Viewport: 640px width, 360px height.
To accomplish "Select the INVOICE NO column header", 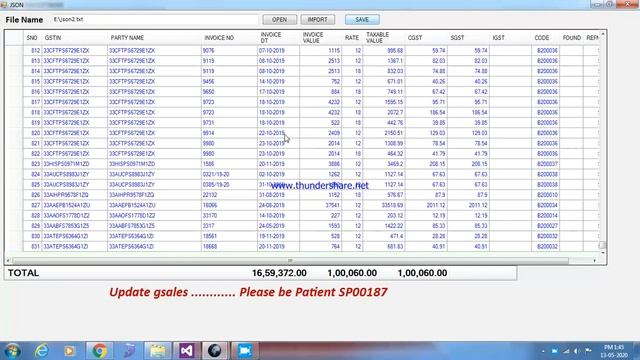I will click(x=229, y=38).
